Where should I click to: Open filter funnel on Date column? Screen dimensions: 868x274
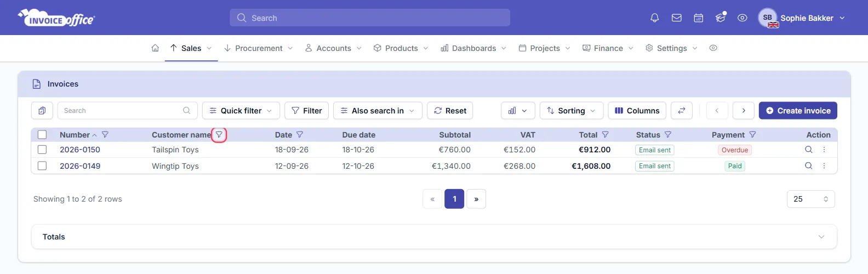click(300, 135)
